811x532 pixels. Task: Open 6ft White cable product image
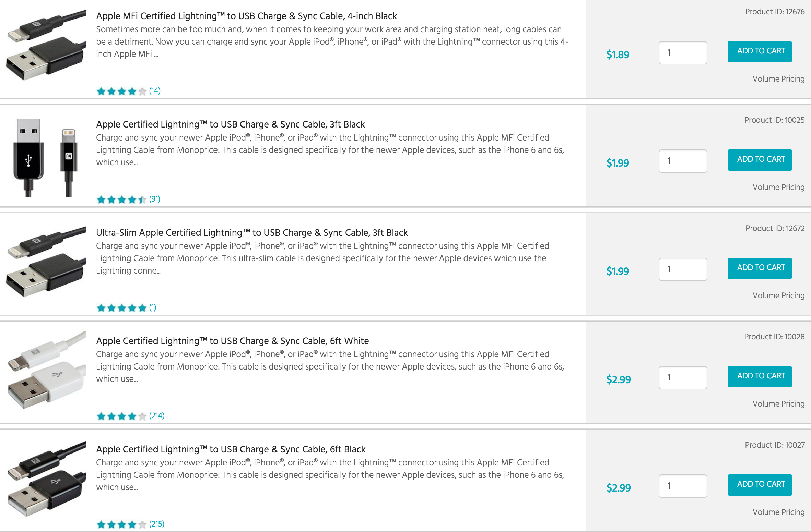point(46,370)
